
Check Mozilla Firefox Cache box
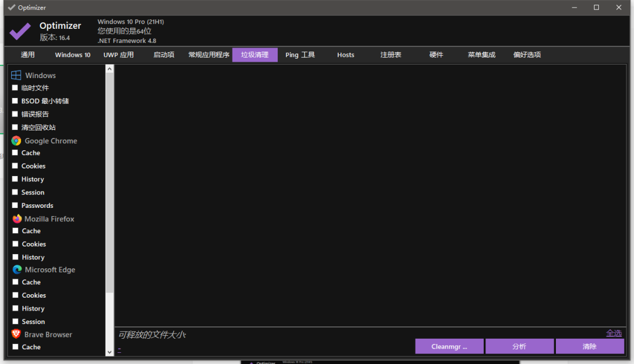[15, 231]
